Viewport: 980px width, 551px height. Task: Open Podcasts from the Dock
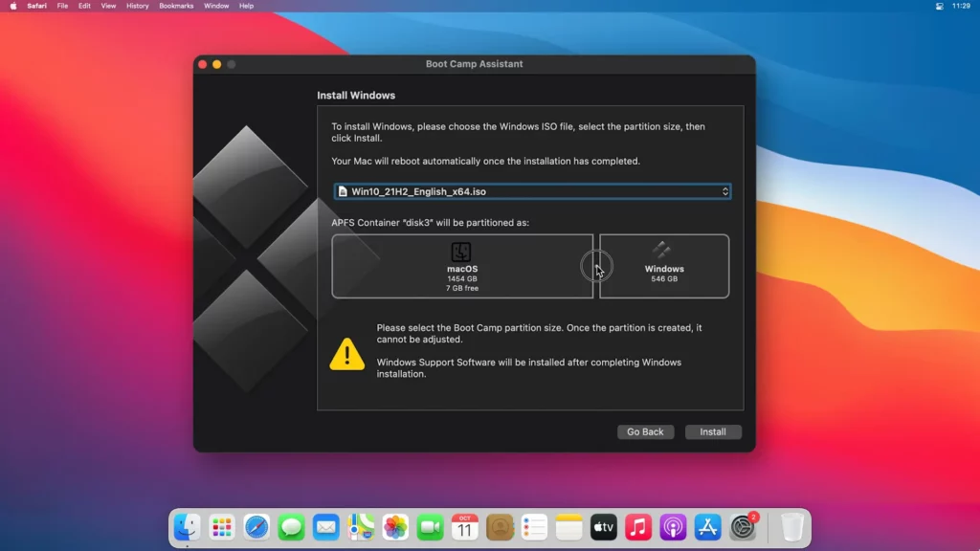click(x=673, y=528)
